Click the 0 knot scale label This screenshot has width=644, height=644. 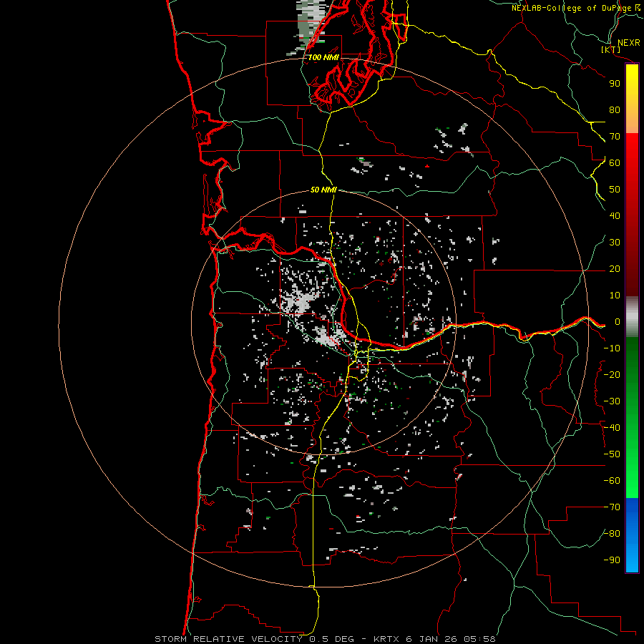pos(618,321)
